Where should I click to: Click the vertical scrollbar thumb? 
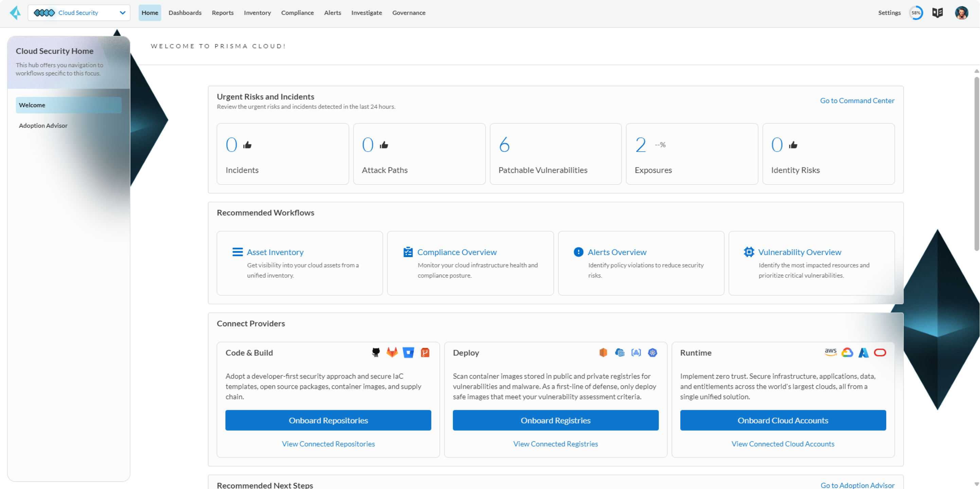pos(976,163)
